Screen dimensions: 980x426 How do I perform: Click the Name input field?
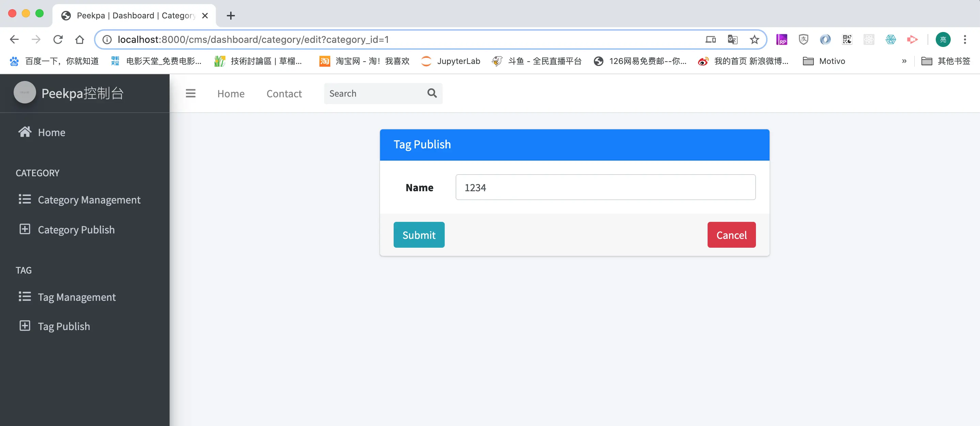605,187
